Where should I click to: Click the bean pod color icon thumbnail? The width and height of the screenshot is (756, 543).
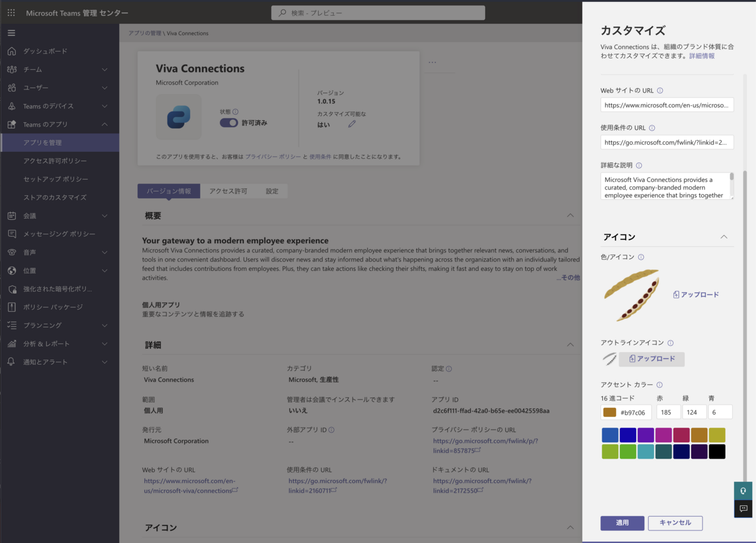coord(631,294)
